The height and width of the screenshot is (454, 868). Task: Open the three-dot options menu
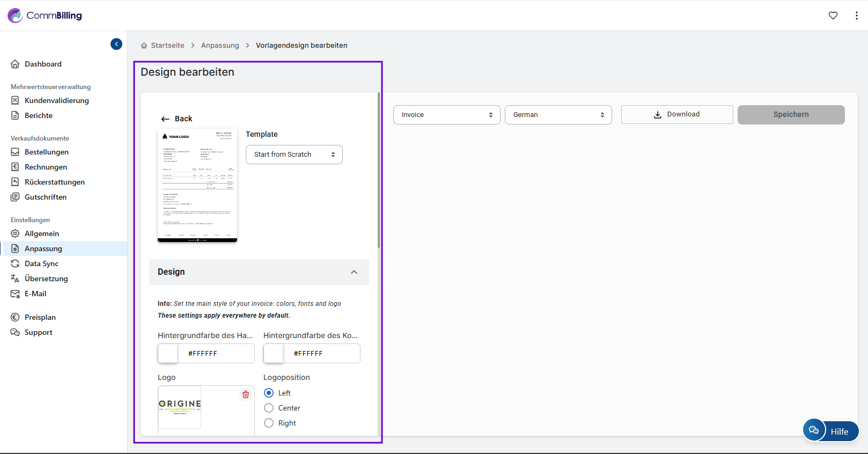click(x=856, y=16)
